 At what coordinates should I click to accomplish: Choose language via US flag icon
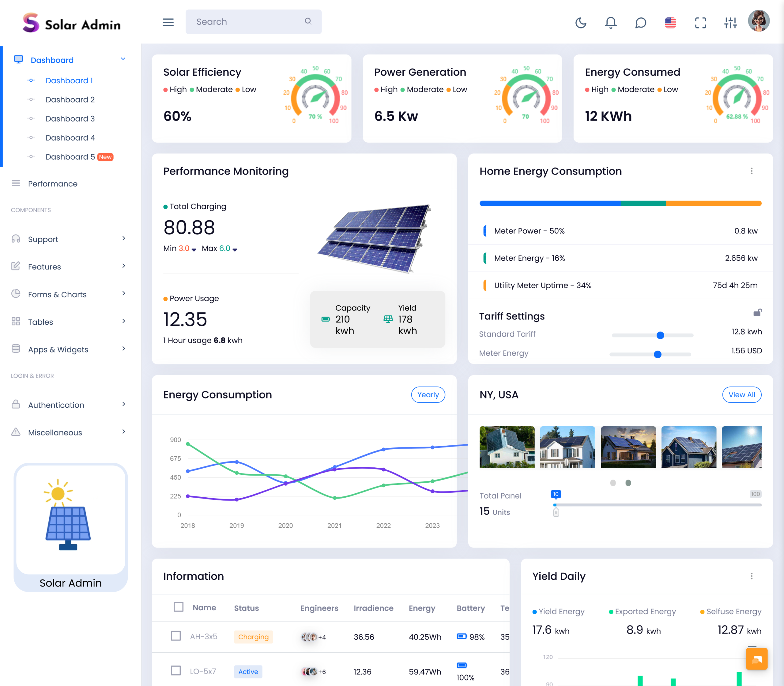[x=670, y=23]
